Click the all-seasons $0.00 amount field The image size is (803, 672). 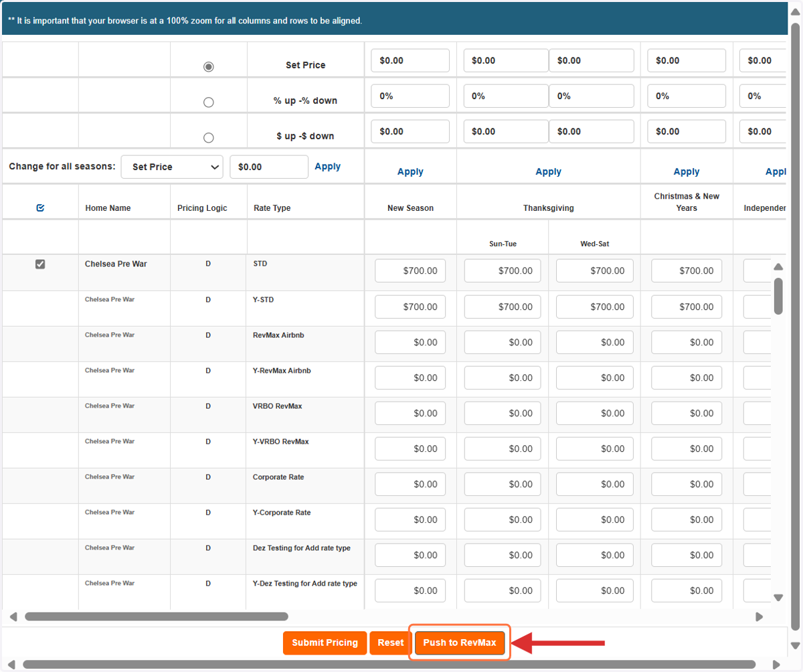tap(269, 167)
